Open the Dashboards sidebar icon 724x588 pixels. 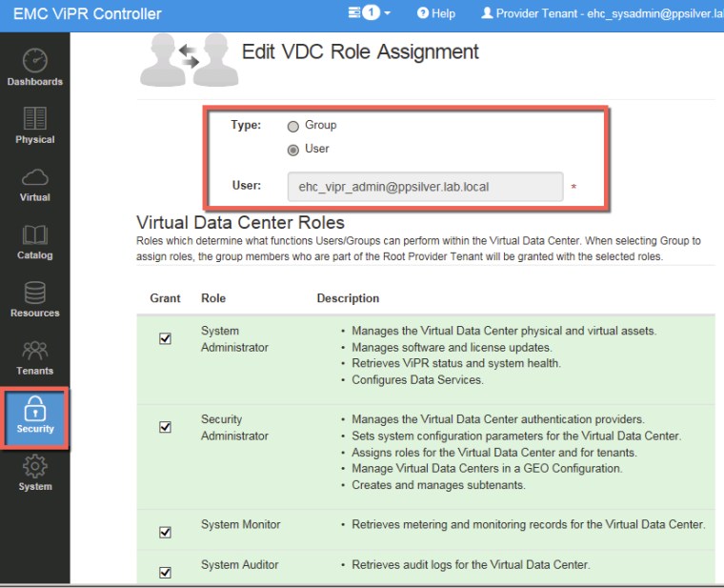35,68
